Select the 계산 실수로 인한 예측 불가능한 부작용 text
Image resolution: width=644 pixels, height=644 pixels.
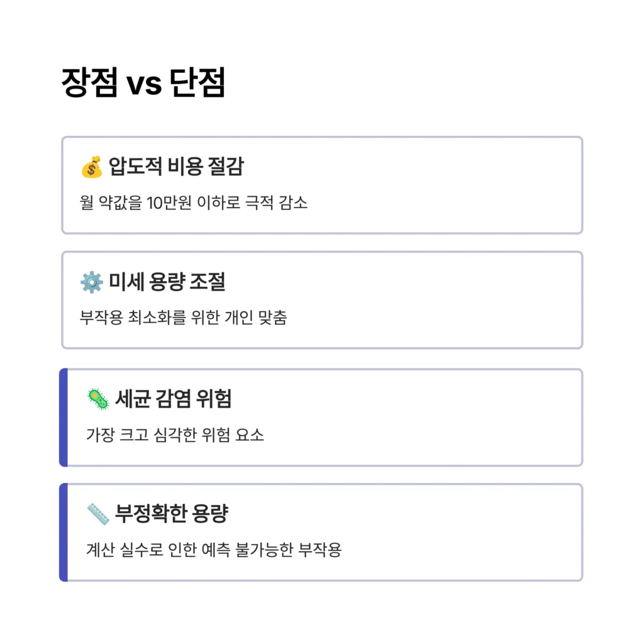213,550
